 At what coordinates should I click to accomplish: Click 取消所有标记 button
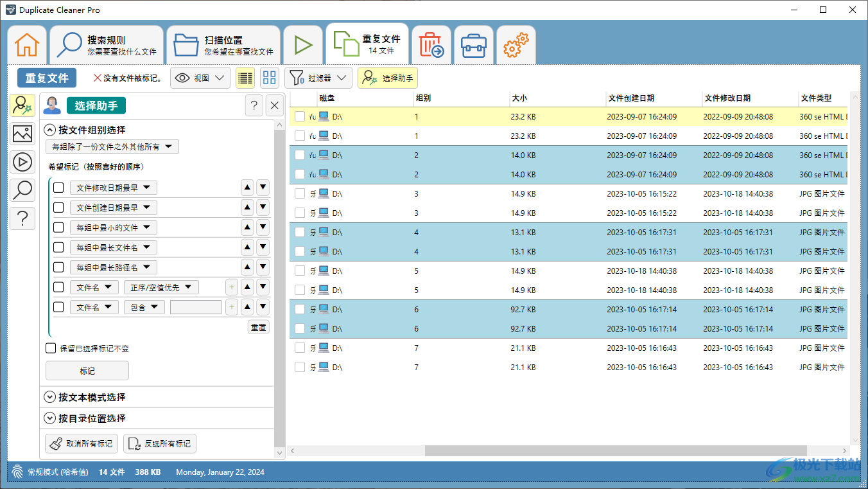click(x=82, y=443)
